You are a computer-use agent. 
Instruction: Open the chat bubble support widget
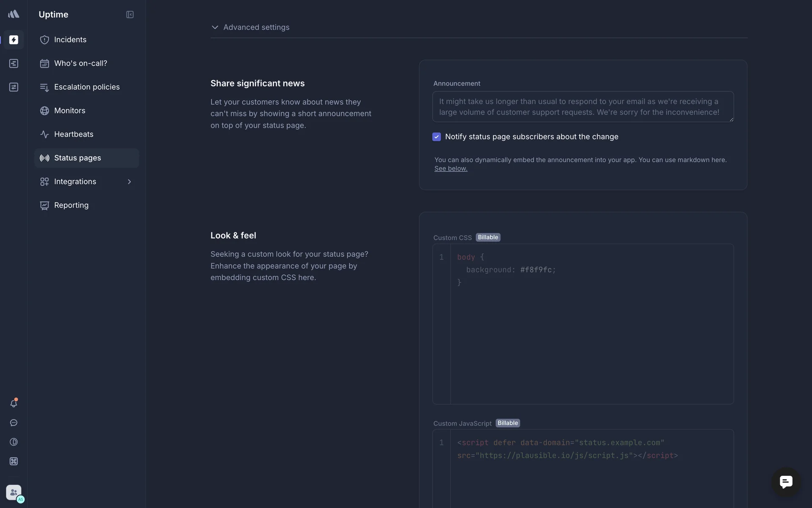(786, 482)
